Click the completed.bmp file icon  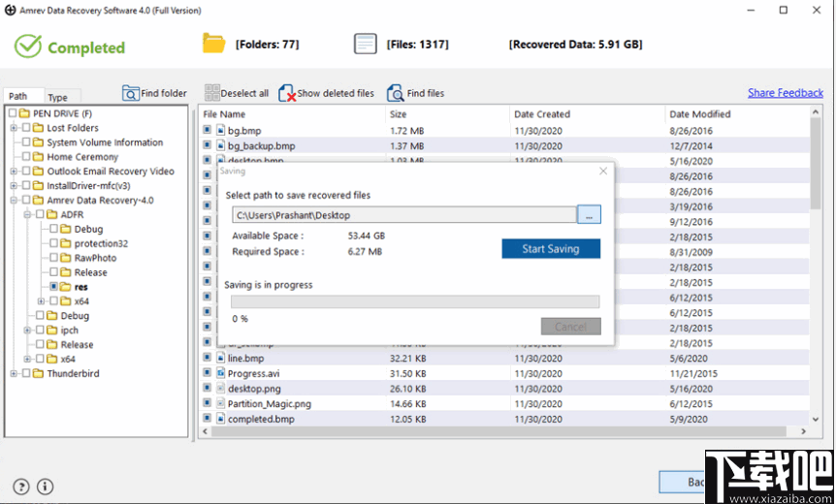click(x=221, y=419)
